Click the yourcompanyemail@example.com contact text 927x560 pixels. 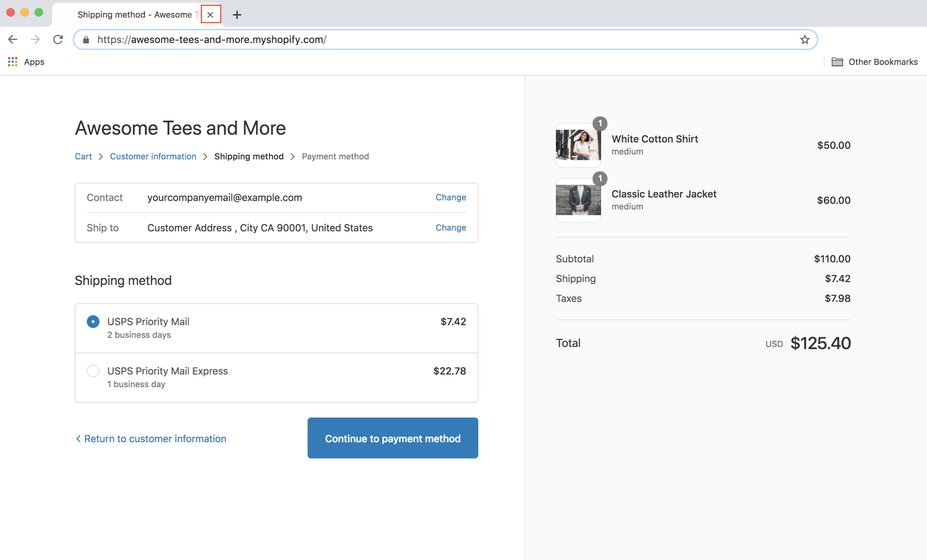pos(225,198)
